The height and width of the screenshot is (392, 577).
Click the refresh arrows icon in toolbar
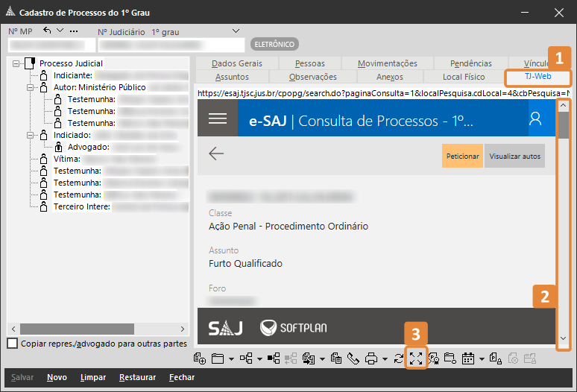coord(399,358)
